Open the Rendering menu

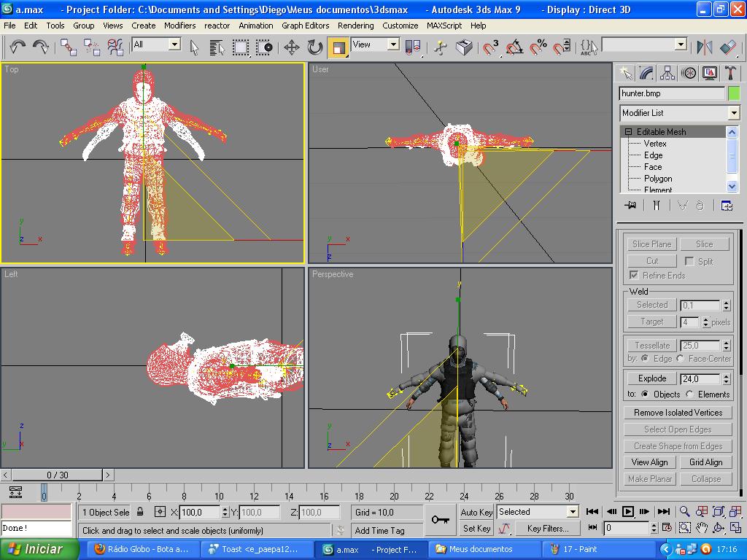(x=355, y=26)
